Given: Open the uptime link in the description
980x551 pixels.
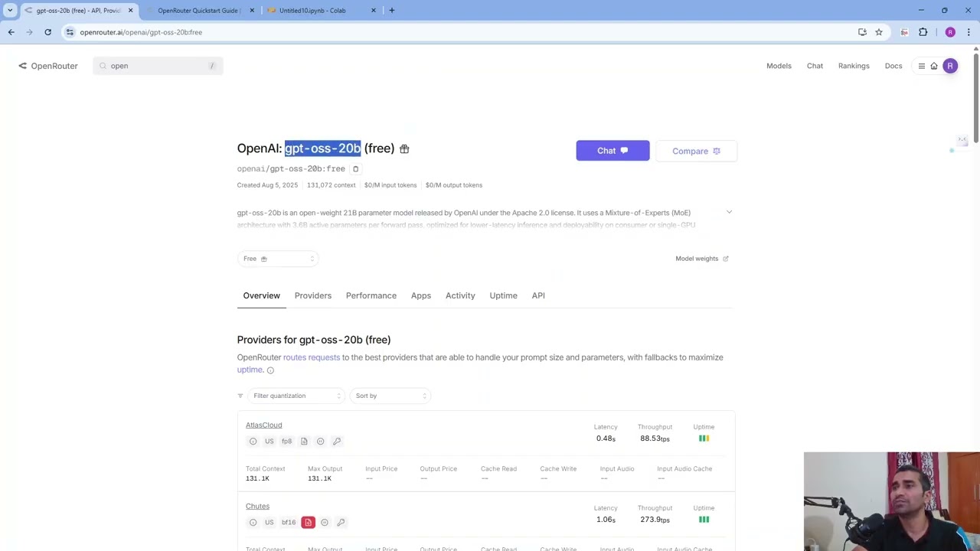Looking at the screenshot, I should click(249, 370).
